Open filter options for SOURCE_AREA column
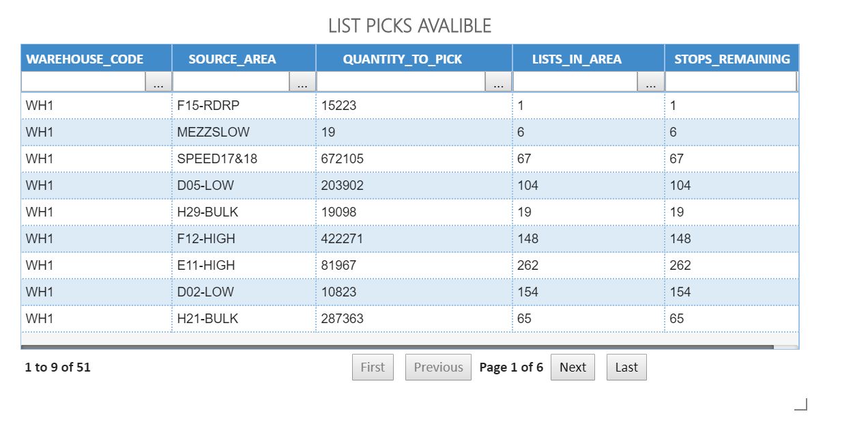This screenshot has width=868, height=444. (302, 83)
